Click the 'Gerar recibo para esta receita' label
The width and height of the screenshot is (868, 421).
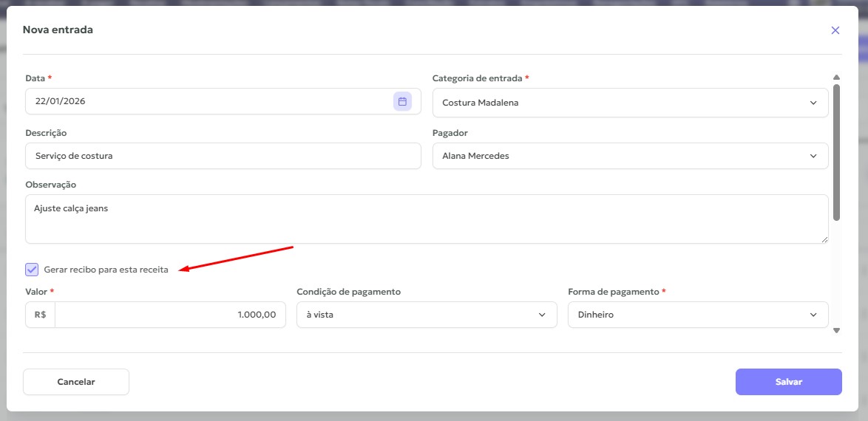point(106,270)
